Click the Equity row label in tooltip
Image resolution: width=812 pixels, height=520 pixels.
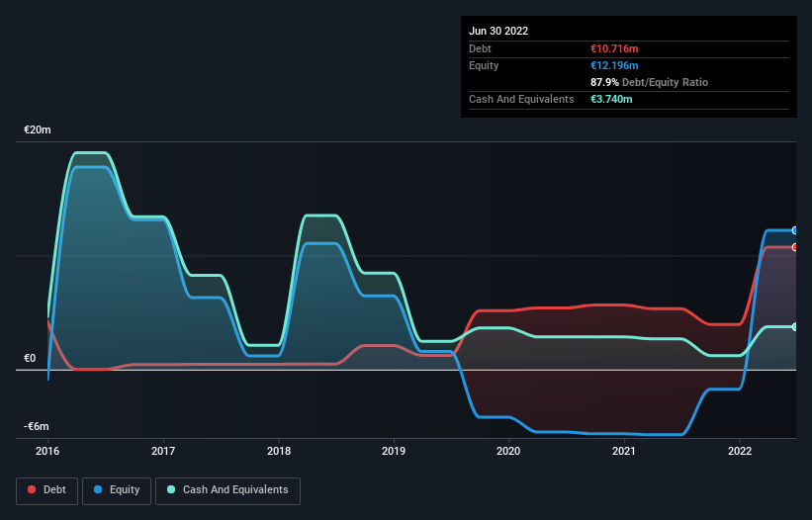(484, 65)
